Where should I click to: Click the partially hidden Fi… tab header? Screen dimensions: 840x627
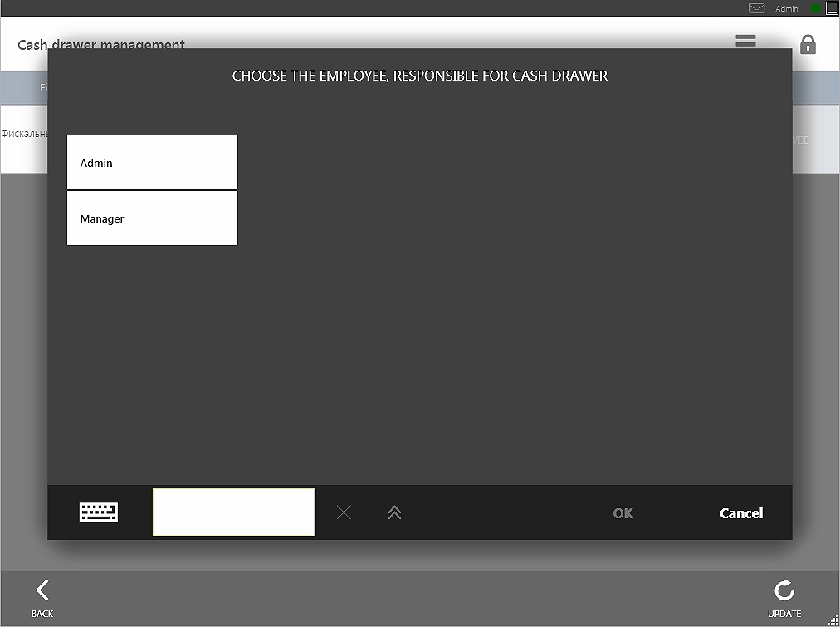(x=43, y=87)
